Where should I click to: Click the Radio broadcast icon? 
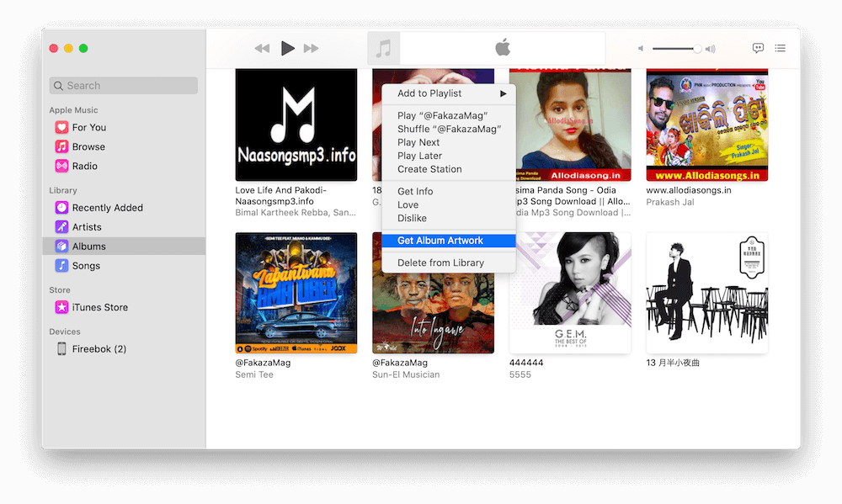click(61, 166)
